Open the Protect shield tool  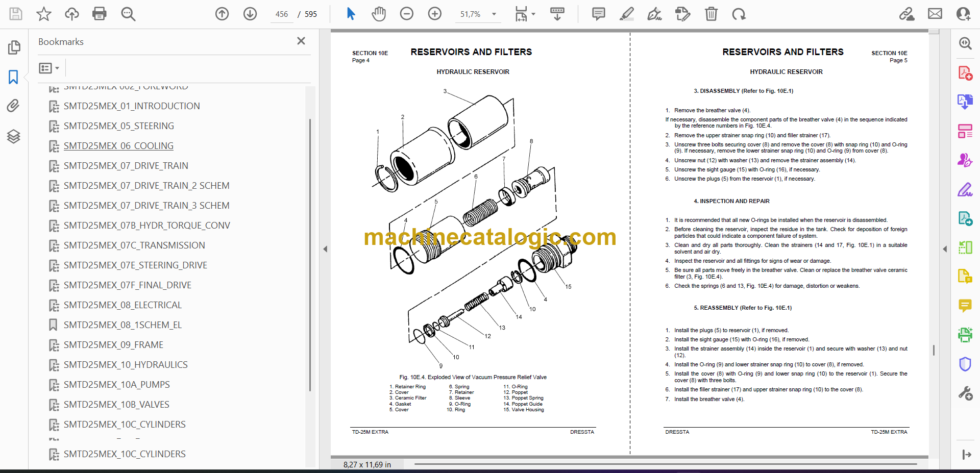[965, 364]
